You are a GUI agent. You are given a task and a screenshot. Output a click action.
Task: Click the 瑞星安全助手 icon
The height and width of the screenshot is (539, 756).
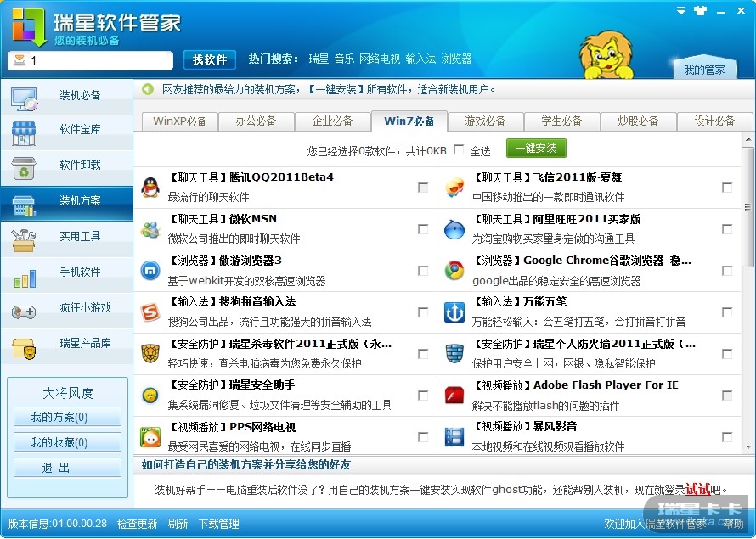pos(151,396)
